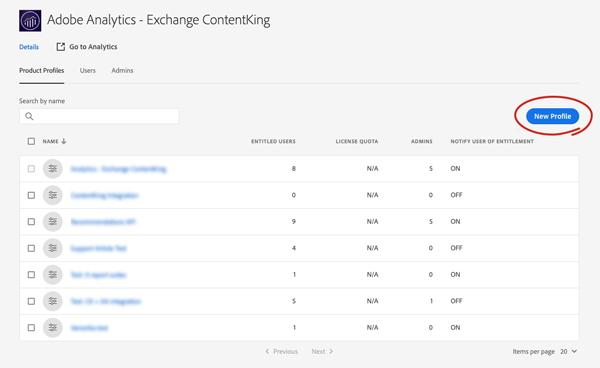Click the magnifier icon in the search box
Viewport: 600px width, 368px height.
pyautogui.click(x=29, y=116)
